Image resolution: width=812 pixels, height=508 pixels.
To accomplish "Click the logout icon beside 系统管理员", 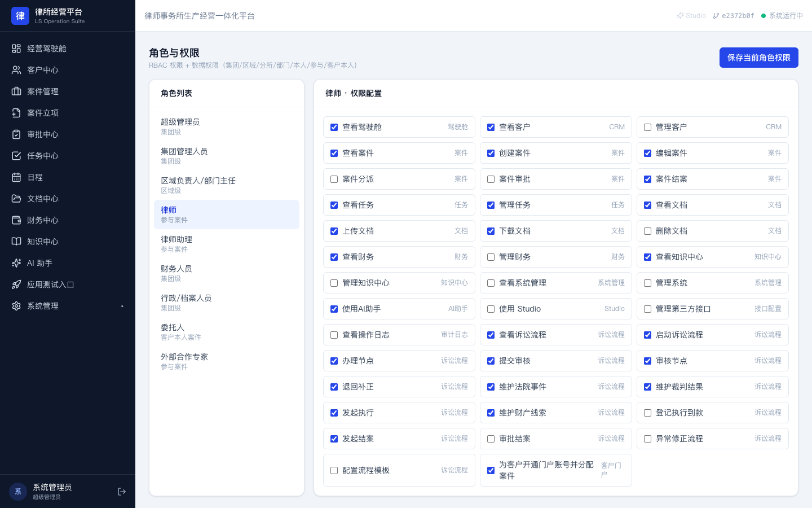I will (122, 492).
